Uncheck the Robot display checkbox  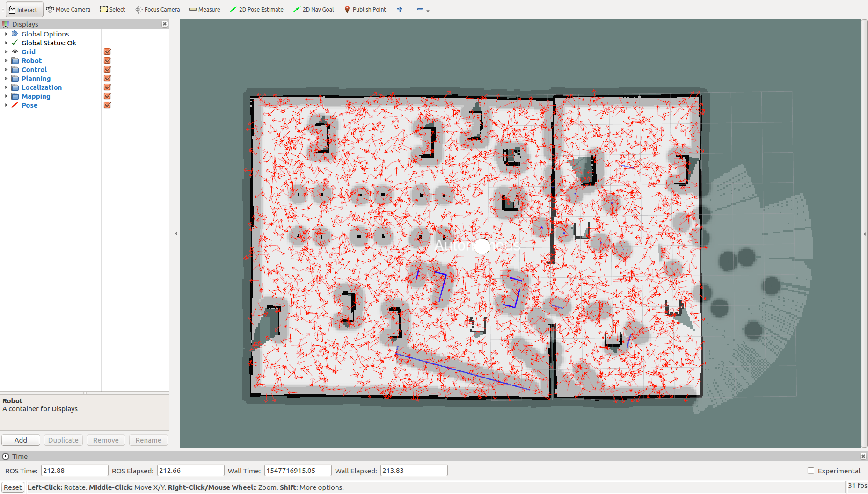(107, 60)
